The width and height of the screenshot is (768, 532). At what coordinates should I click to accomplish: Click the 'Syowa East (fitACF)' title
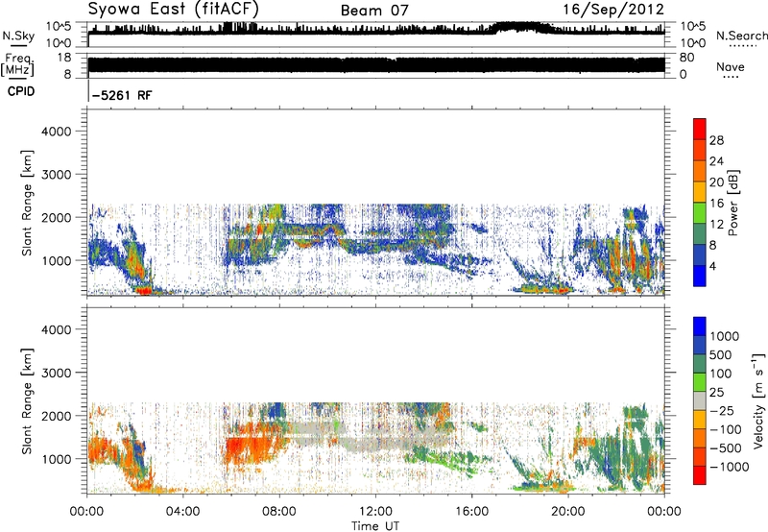pyautogui.click(x=174, y=10)
